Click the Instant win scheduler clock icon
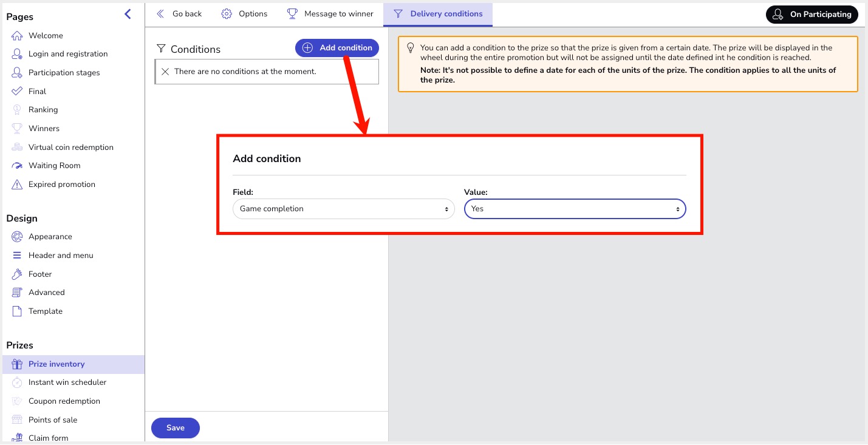Screen dimensions: 868x445 (x=17, y=382)
